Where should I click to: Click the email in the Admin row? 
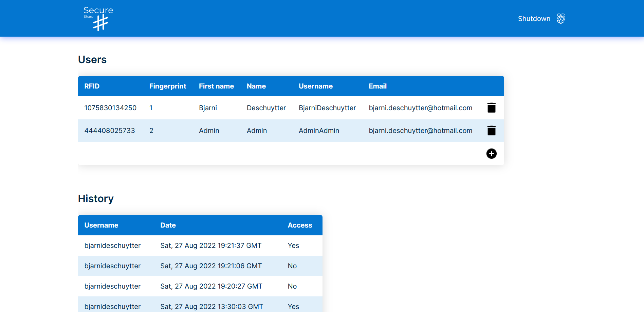(x=420, y=131)
